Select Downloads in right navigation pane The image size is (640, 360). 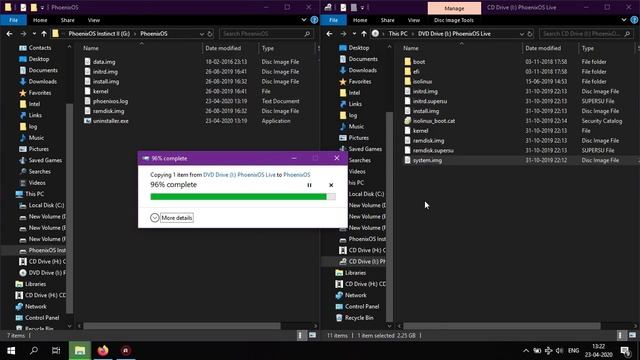pos(362,70)
